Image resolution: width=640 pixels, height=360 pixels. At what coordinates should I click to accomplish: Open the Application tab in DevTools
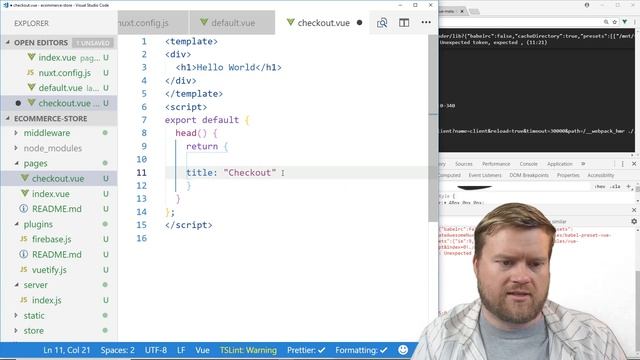pos(560,164)
